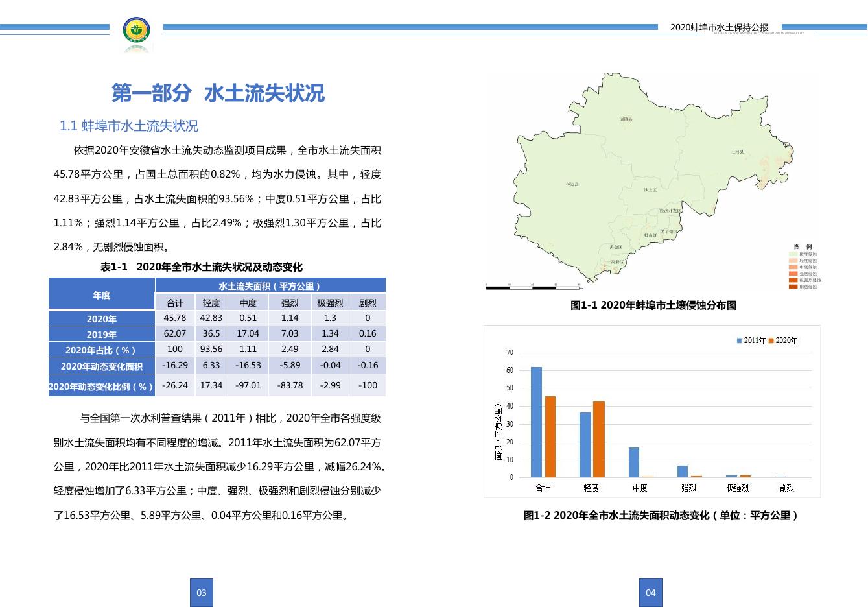Click table cell 17.04
This screenshot has width=868, height=607.
click(248, 333)
